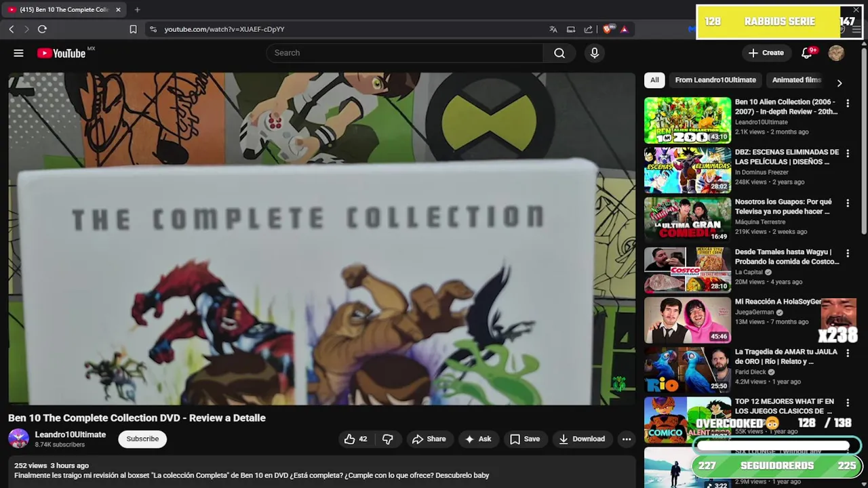Subscribe to Leandro10Ultimate
The image size is (868, 488).
(142, 439)
